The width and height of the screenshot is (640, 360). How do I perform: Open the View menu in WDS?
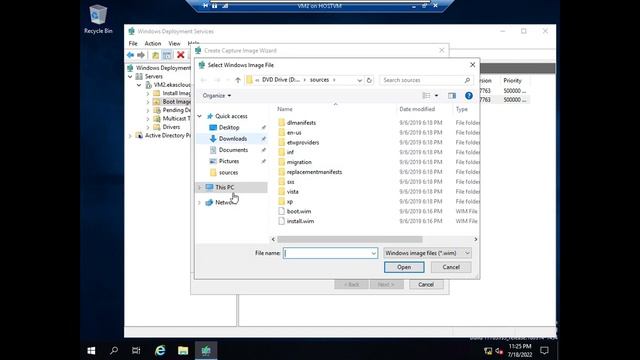click(x=174, y=43)
